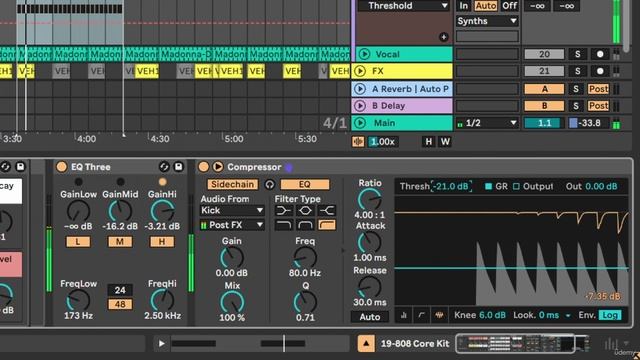Toggle the EQ Three M band switch
Image resolution: width=640 pixels, height=360 pixels.
[120, 242]
